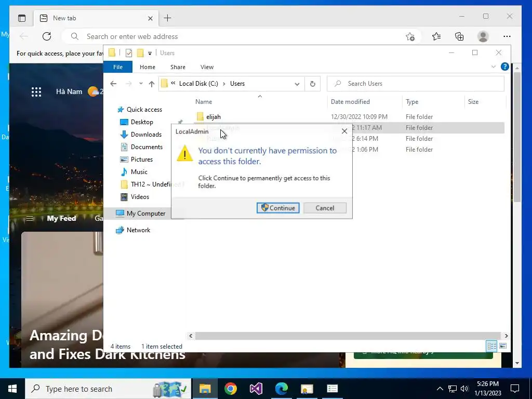Switch to details view layout
The height and width of the screenshot is (399, 532).
491,346
